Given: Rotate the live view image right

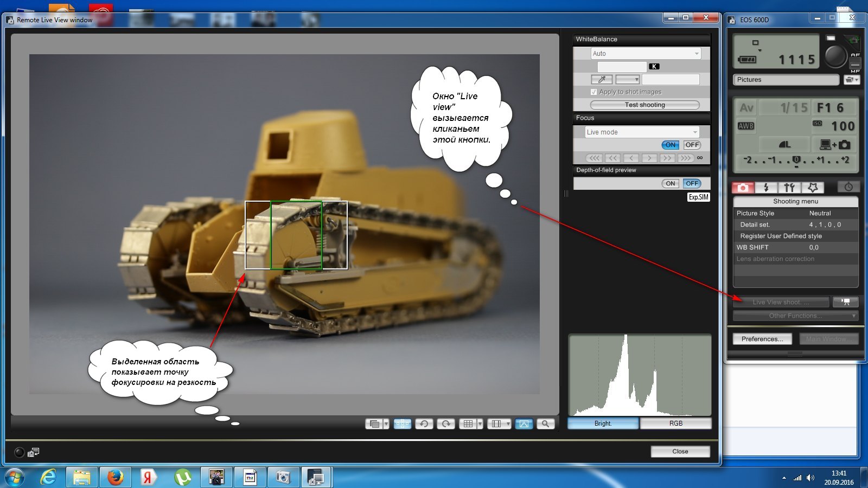Looking at the screenshot, I should (446, 423).
